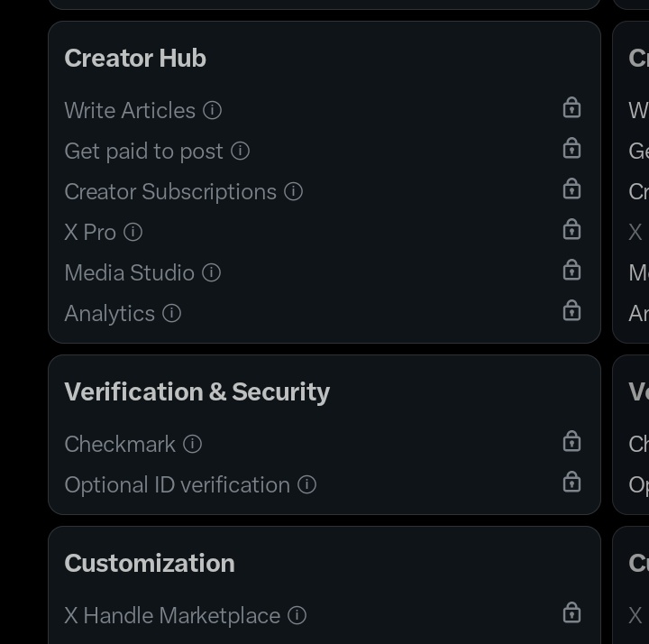Click the Verification & Security heading

tap(197, 391)
